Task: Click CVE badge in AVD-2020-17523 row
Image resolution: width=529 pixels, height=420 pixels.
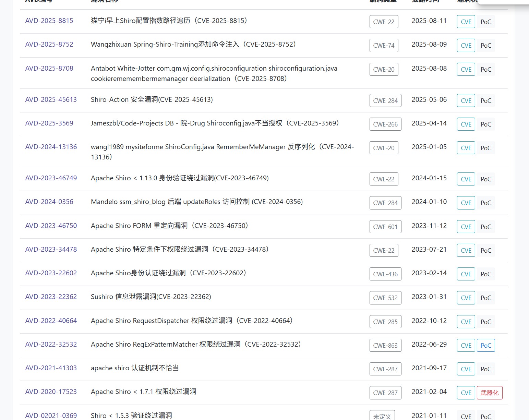Action: 466,393
